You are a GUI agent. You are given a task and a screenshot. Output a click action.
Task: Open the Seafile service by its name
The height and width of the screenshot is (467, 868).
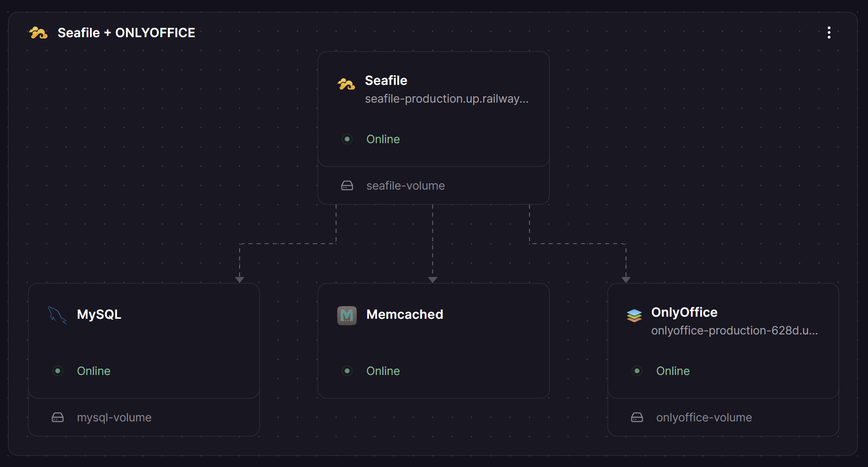coord(386,80)
